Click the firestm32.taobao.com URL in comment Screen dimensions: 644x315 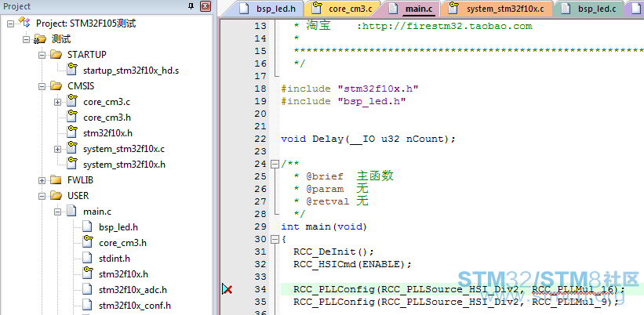coord(446,27)
